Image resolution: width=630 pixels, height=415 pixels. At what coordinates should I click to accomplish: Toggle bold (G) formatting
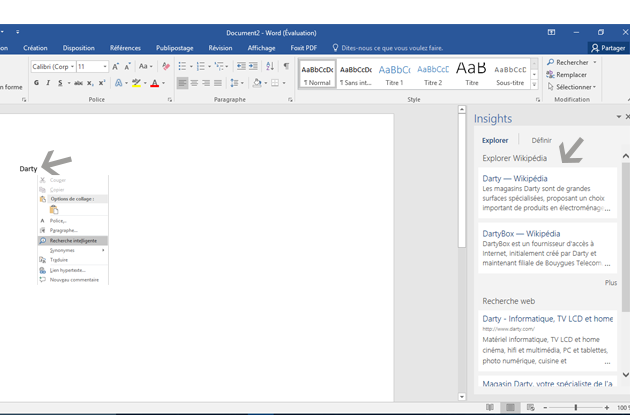[x=37, y=83]
